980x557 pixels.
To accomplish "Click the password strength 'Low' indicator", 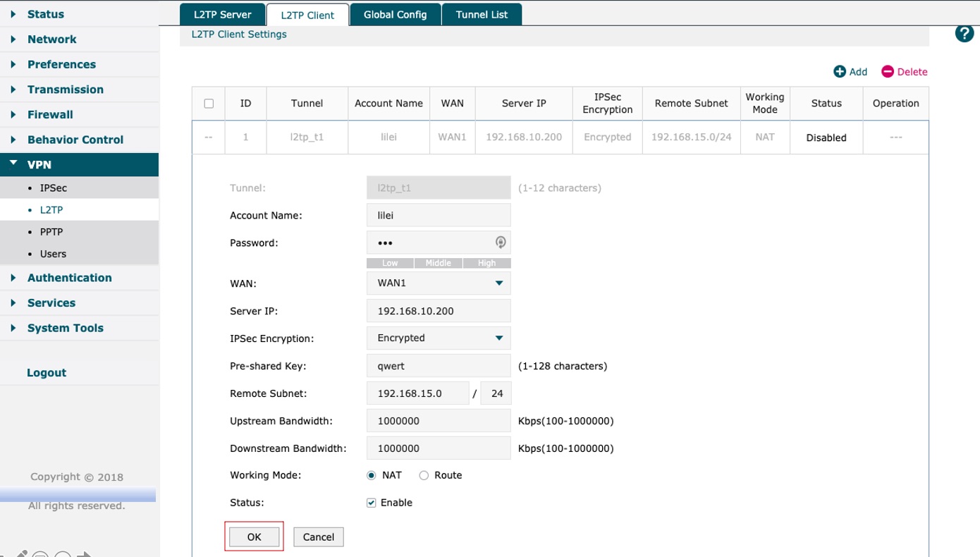I will [x=390, y=263].
